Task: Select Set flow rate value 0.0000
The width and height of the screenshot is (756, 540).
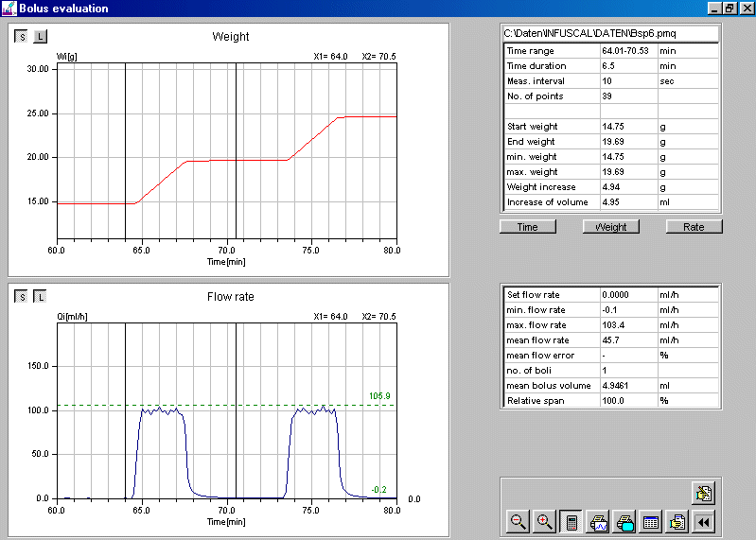Action: point(615,295)
